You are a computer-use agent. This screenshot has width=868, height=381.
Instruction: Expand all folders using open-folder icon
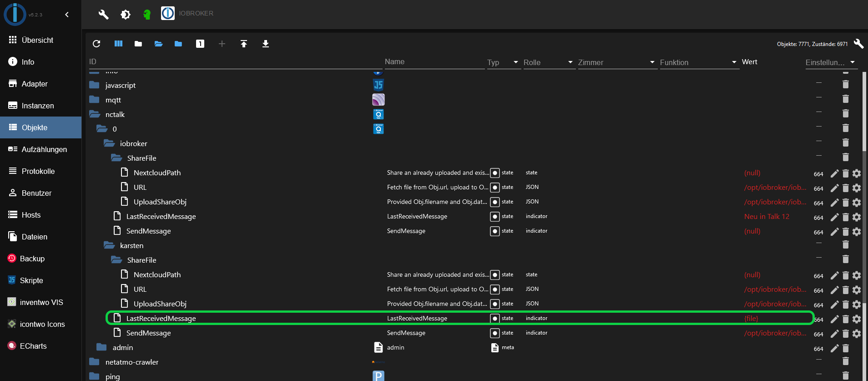pyautogui.click(x=158, y=44)
